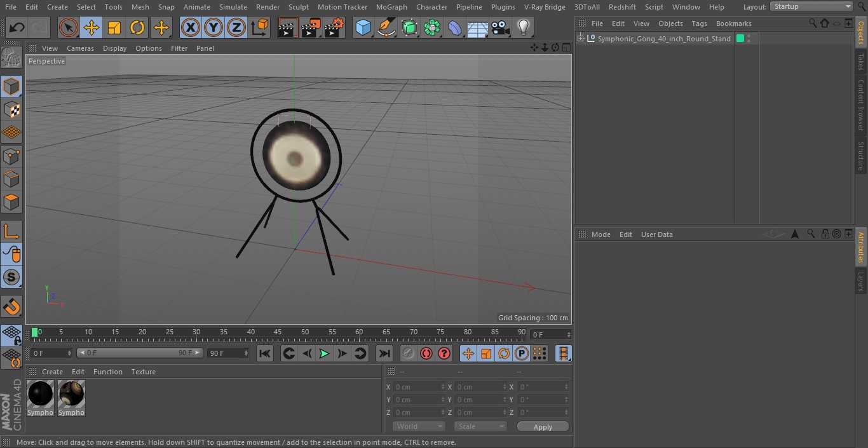Image resolution: width=868 pixels, height=448 pixels.
Task: Open the Sculpt menu
Action: 298,7
